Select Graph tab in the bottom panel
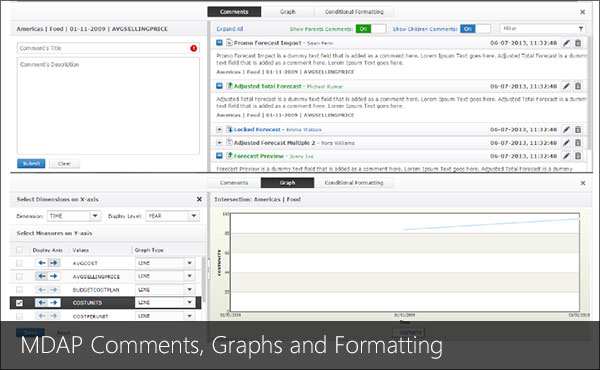This screenshot has height=370, width=600. 287,183
